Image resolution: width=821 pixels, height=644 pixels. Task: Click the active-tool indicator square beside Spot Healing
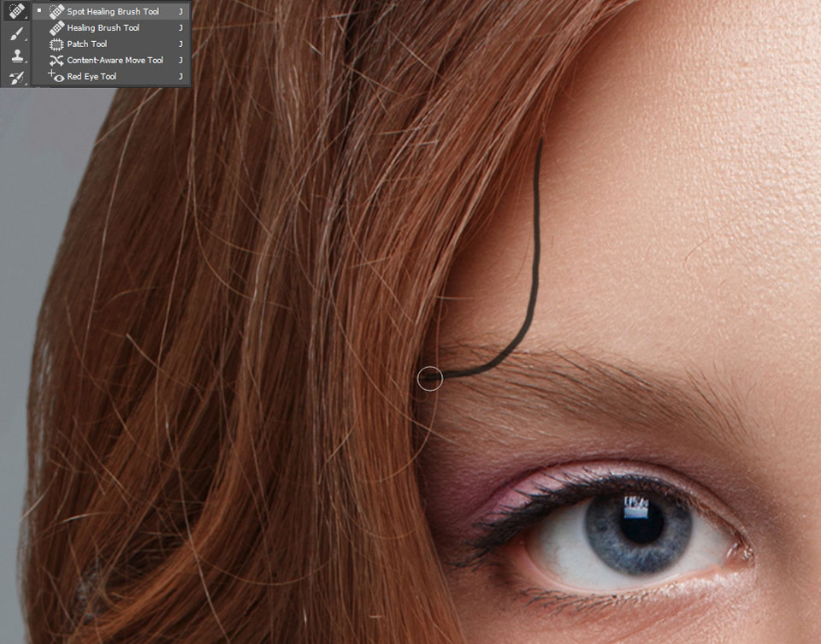[38, 11]
